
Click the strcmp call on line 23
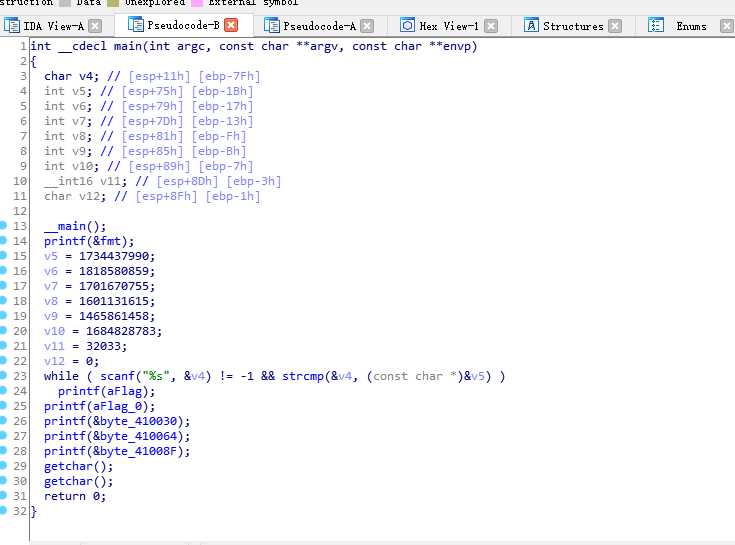click(303, 376)
